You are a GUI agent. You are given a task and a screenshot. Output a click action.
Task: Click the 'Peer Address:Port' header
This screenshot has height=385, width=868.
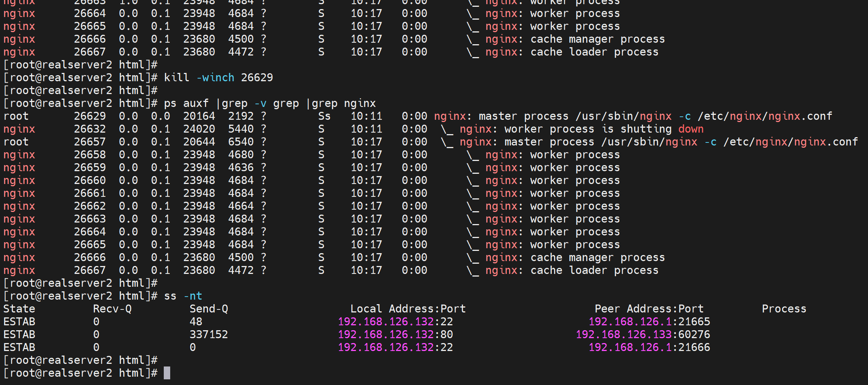pos(649,309)
